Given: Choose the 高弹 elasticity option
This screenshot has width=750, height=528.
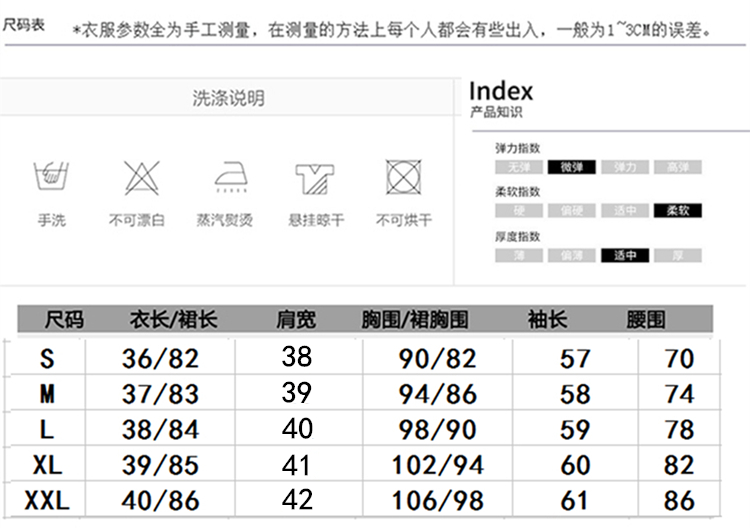Looking at the screenshot, I should 678,167.
